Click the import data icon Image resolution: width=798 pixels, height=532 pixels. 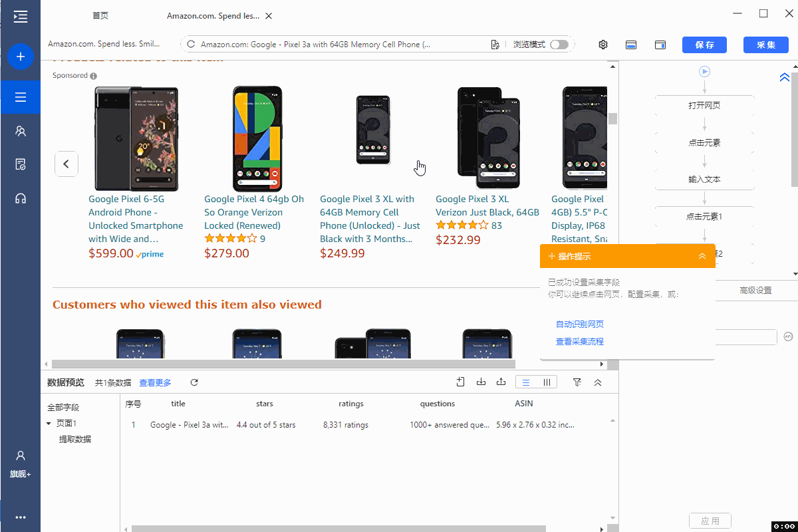481,382
